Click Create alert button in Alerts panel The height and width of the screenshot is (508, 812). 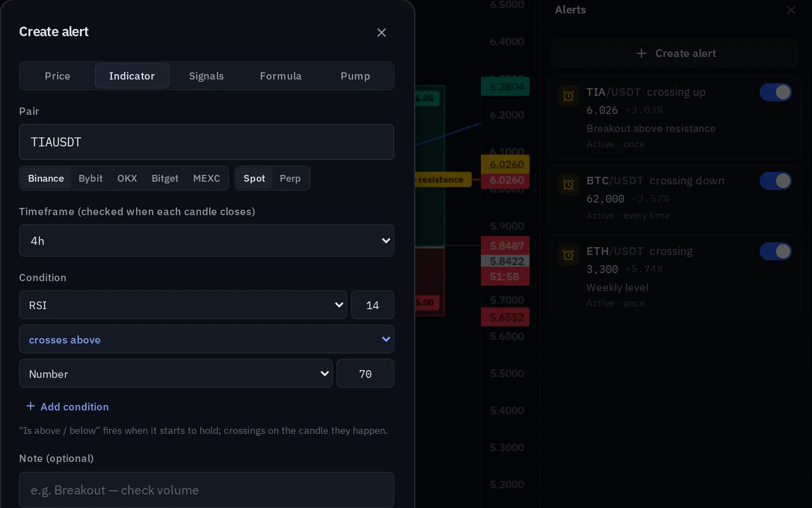[675, 53]
